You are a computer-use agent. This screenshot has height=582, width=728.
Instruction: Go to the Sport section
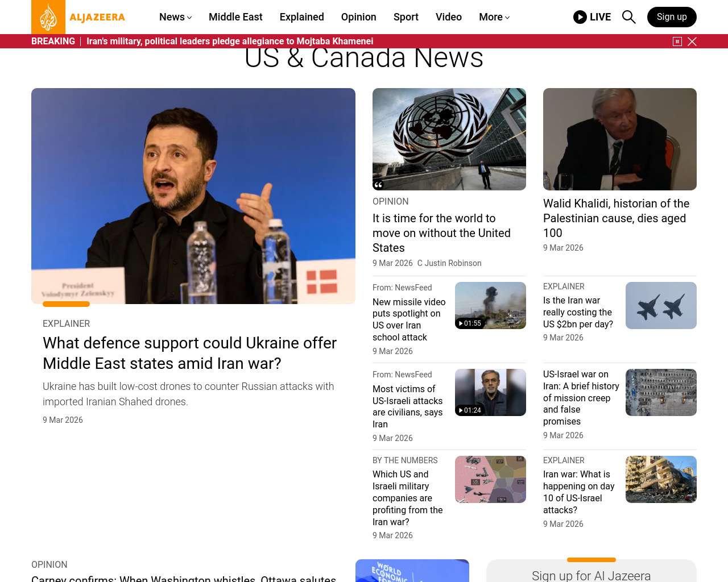406,17
